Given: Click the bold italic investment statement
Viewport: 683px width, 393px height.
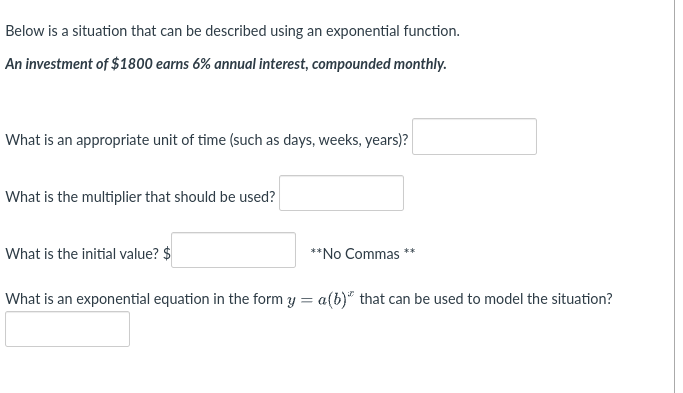Looking at the screenshot, I should 226,64.
